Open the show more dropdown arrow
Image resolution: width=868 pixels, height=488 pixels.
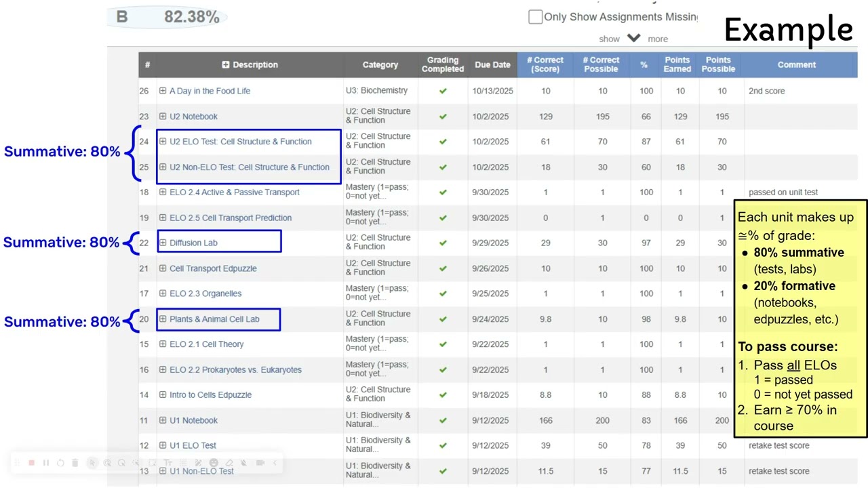[x=633, y=38]
